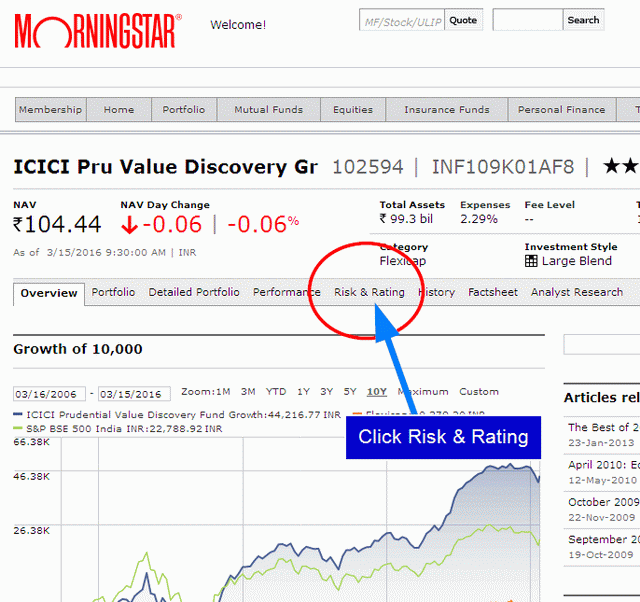Open the Insurance Funds navigation menu
640x602 pixels.
(x=447, y=110)
